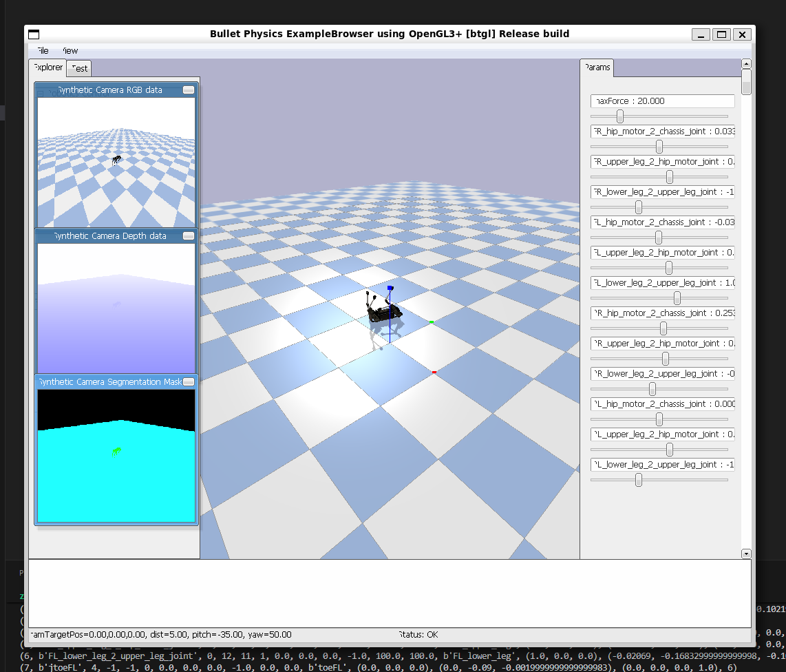This screenshot has height=672, width=786.
Task: Minimize the Synthetic Camera RGB data panel
Action: click(189, 90)
